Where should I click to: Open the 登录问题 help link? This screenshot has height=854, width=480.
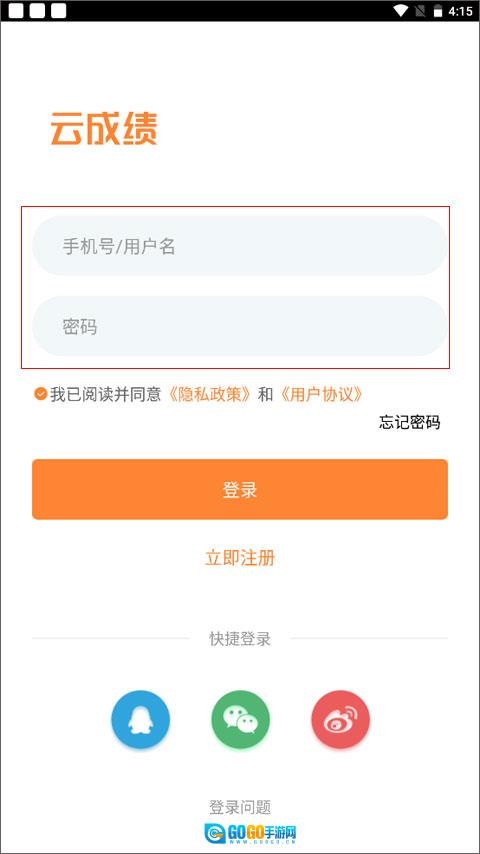240,807
